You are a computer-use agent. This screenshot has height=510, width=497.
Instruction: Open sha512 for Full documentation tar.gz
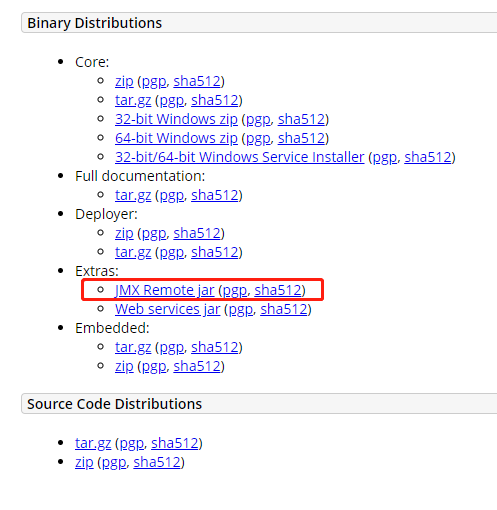(x=215, y=195)
